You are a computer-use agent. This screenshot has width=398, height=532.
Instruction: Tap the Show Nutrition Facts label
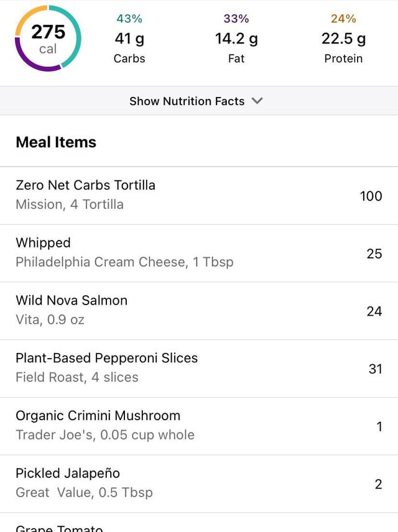pyautogui.click(x=187, y=101)
